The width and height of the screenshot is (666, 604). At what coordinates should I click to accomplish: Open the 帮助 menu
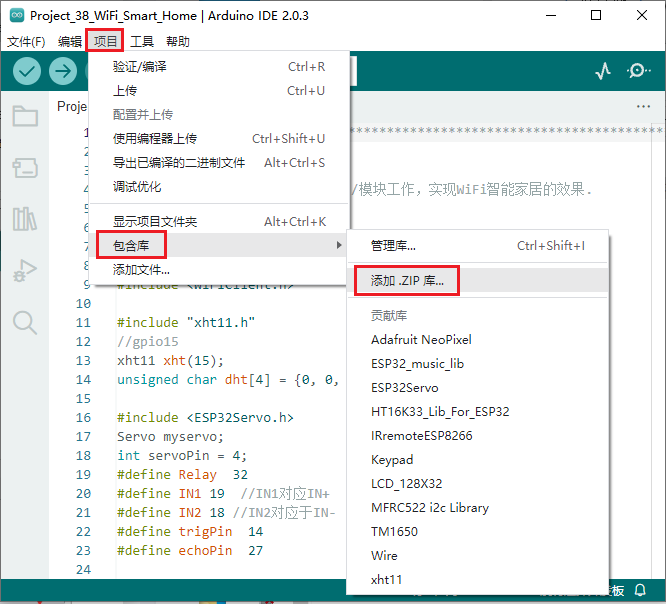[177, 41]
